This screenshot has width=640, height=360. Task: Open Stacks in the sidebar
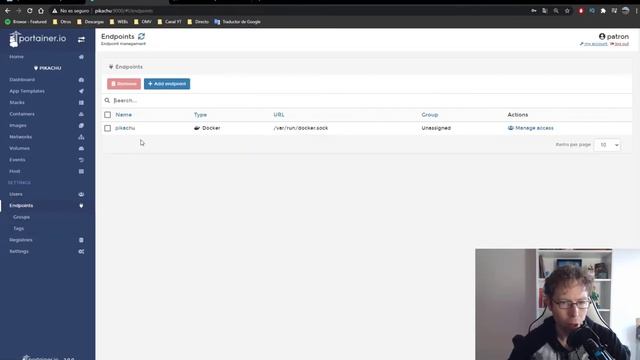click(17, 102)
